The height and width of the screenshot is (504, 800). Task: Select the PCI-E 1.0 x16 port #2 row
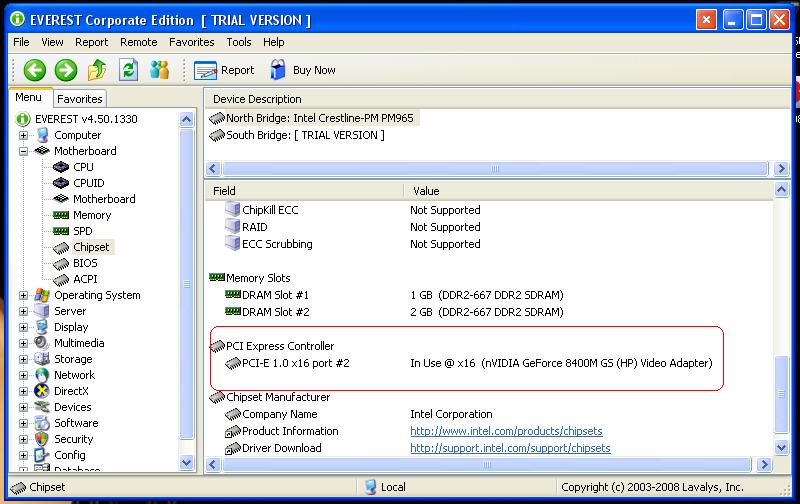point(468,363)
